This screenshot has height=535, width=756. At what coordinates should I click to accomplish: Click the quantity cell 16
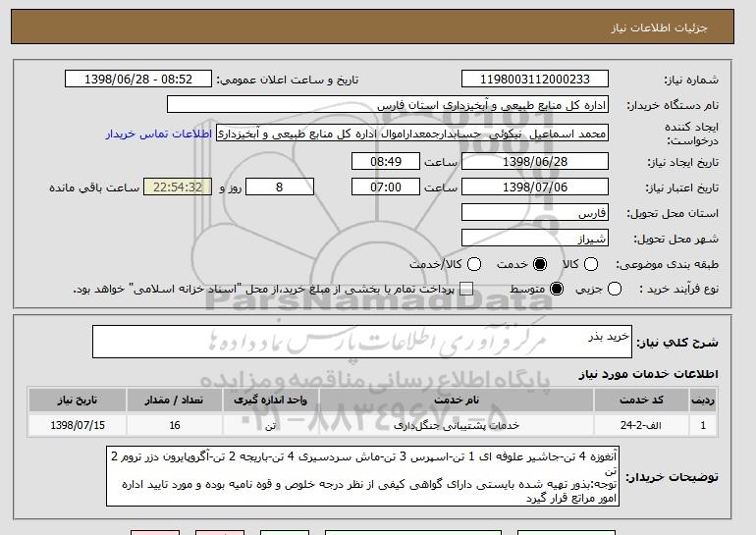click(x=175, y=425)
